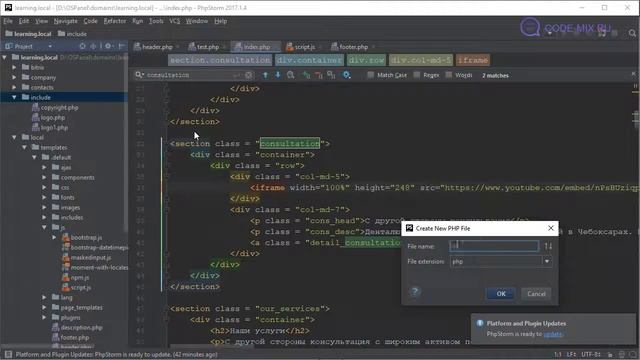Viewport: 640px width, 360px height.
Task: Click section.consultation breadcrumb
Action: (x=220, y=60)
